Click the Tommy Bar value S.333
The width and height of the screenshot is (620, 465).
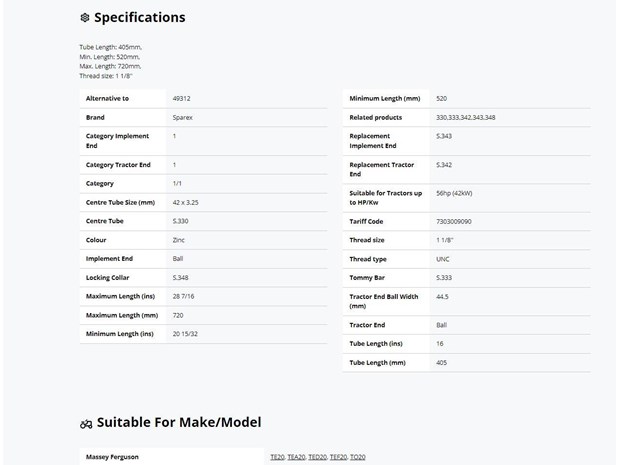(444, 278)
